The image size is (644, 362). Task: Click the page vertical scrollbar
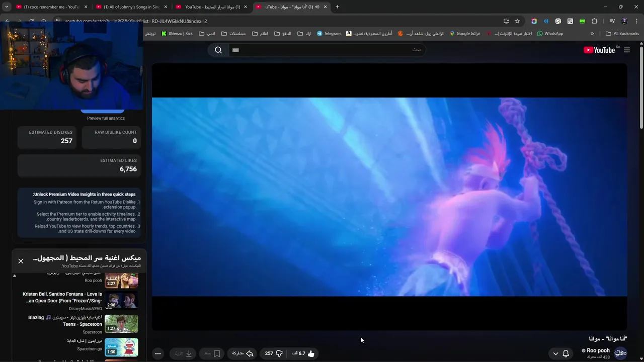[x=641, y=87]
